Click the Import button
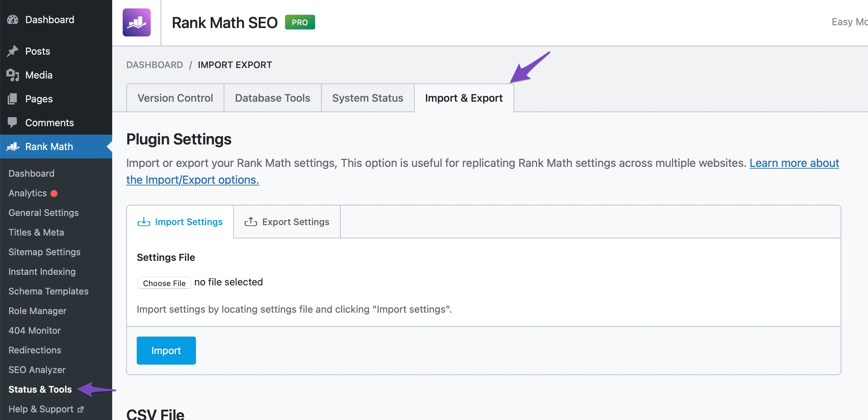 pos(166,350)
